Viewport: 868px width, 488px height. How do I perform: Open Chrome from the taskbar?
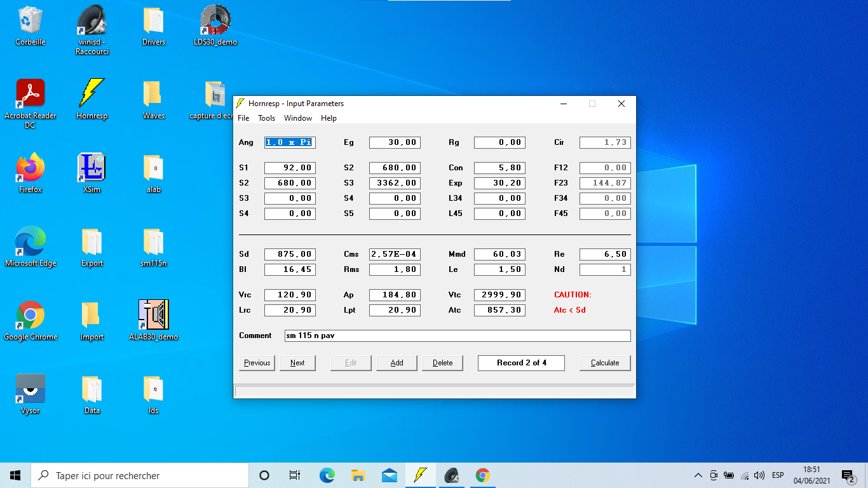pos(483,475)
